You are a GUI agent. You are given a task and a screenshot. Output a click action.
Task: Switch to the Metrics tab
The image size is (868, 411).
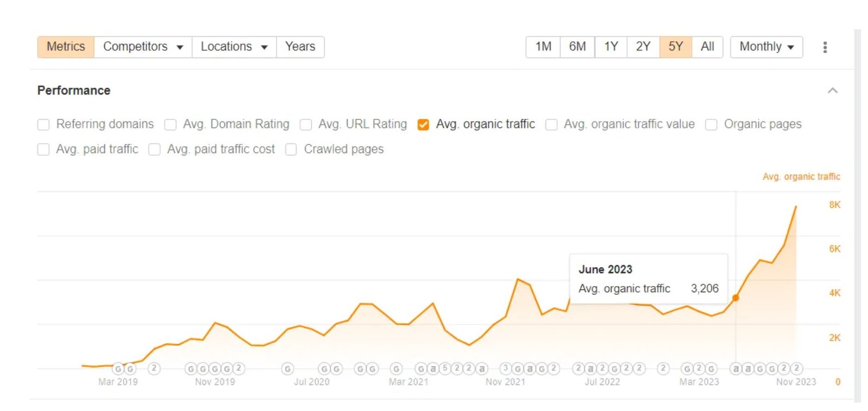click(x=66, y=47)
